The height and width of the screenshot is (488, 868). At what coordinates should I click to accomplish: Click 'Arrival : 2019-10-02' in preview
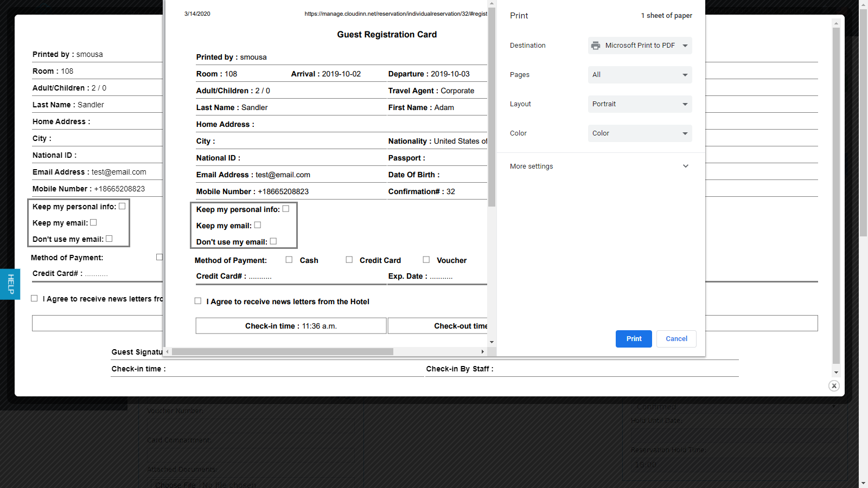pyautogui.click(x=326, y=74)
